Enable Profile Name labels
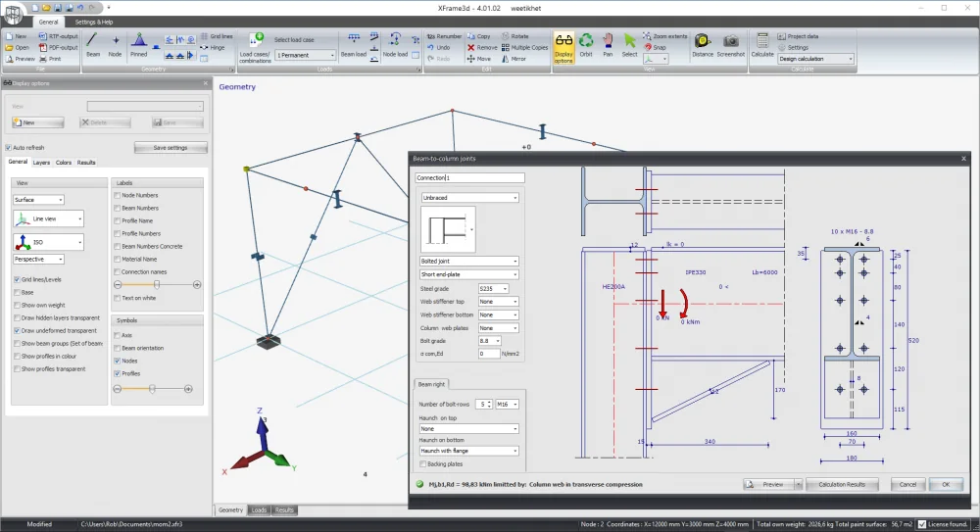The height and width of the screenshot is (532, 980). click(117, 220)
